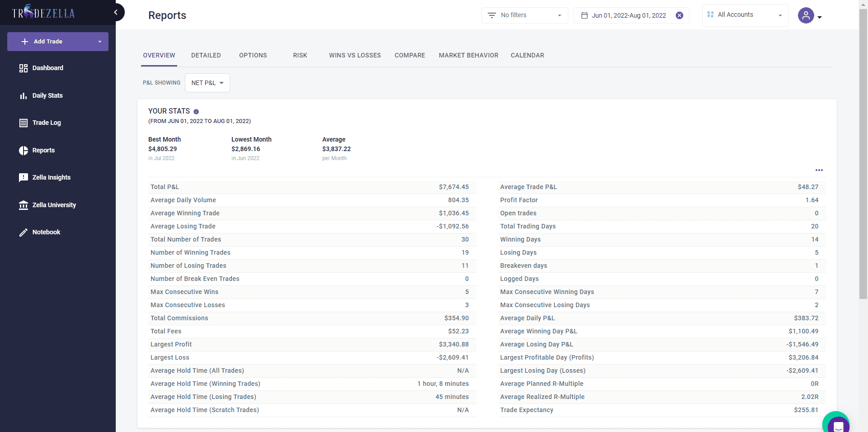Open the Notebook sidebar icon
Image resolution: width=868 pixels, height=432 pixels.
tap(23, 232)
